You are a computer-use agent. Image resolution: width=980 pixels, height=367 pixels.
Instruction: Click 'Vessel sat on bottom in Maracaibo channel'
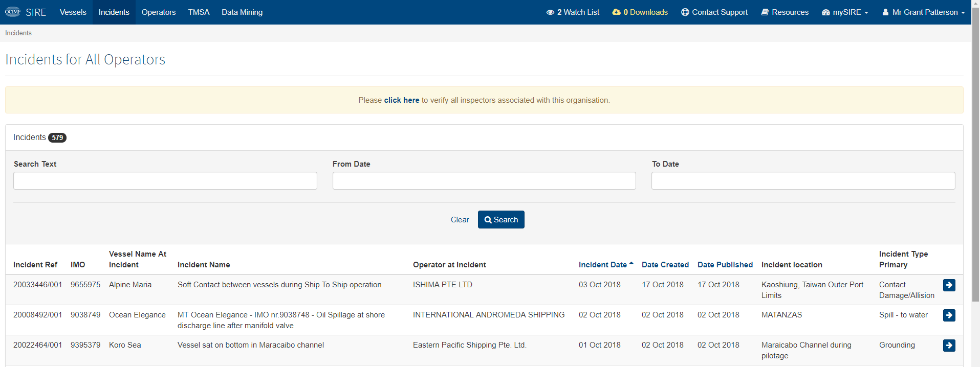251,345
